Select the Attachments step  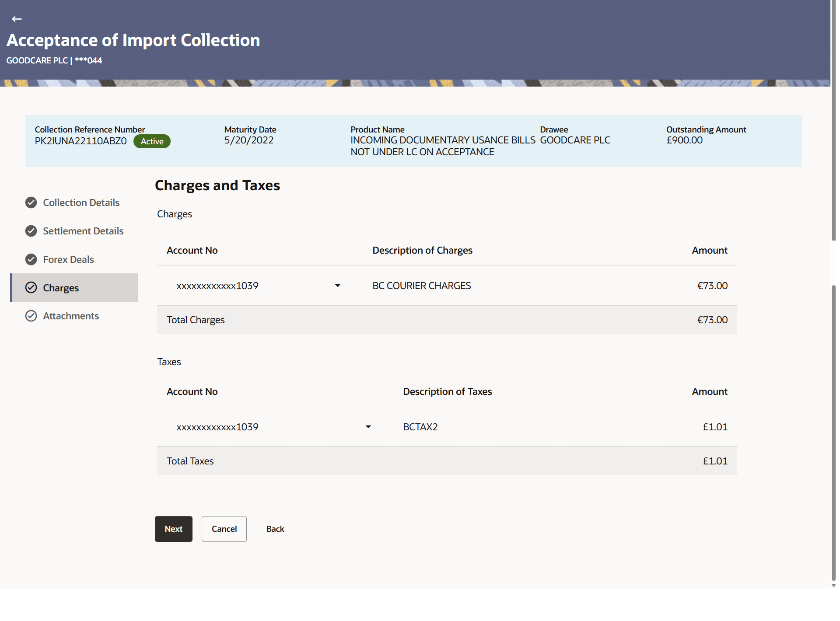(71, 316)
